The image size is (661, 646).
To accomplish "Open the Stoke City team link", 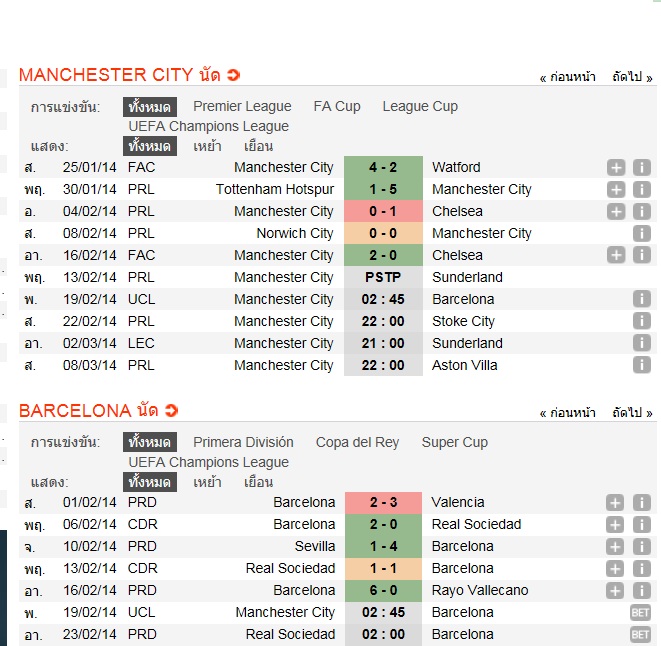I will pos(463,322).
